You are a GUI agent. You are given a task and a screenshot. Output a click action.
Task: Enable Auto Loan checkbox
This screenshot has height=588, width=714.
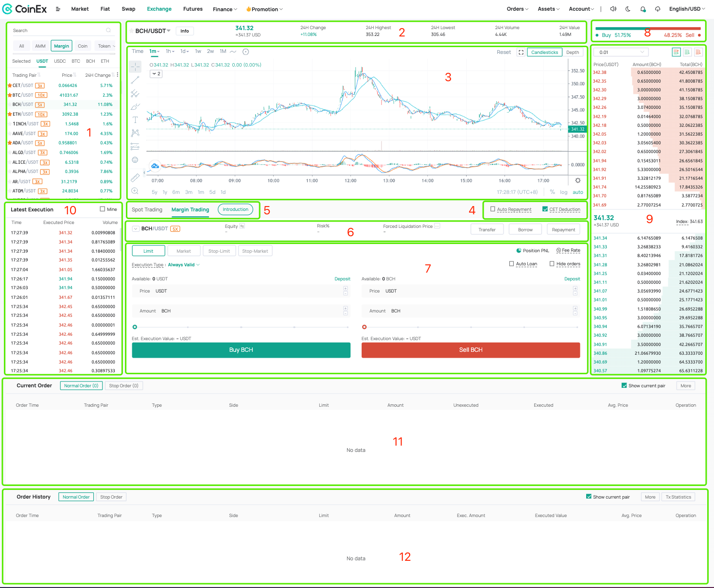point(511,263)
